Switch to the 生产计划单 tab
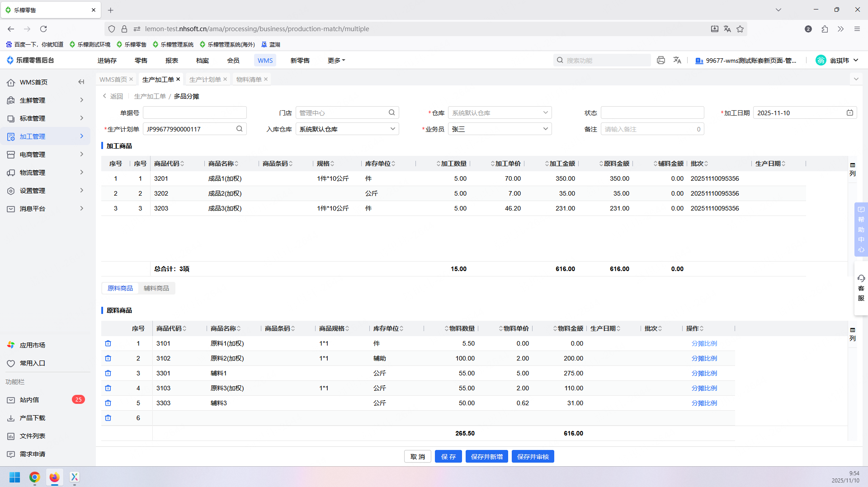This screenshot has width=868, height=487. click(205, 79)
